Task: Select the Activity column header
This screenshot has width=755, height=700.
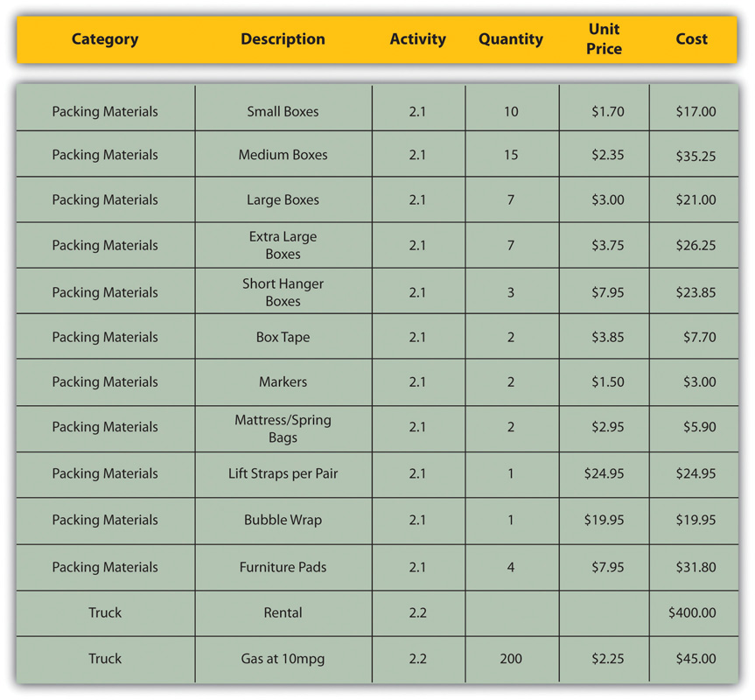Action: point(417,39)
